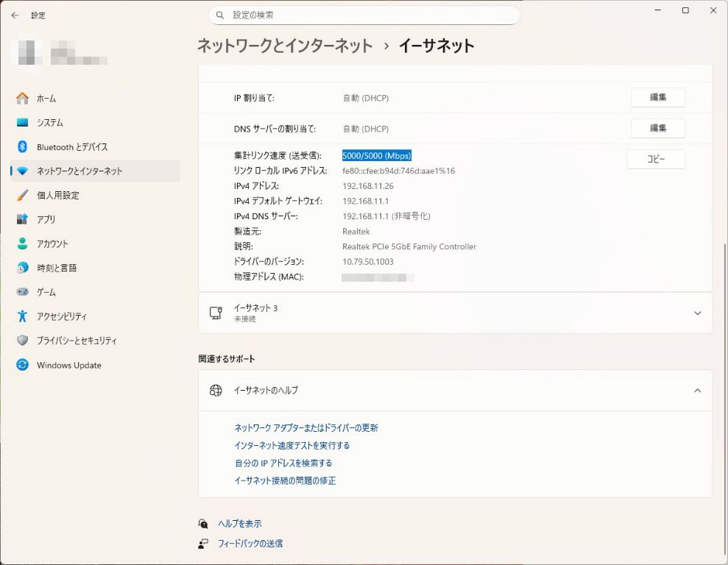
Task: Open 個人用設定 settings
Action: (95, 195)
